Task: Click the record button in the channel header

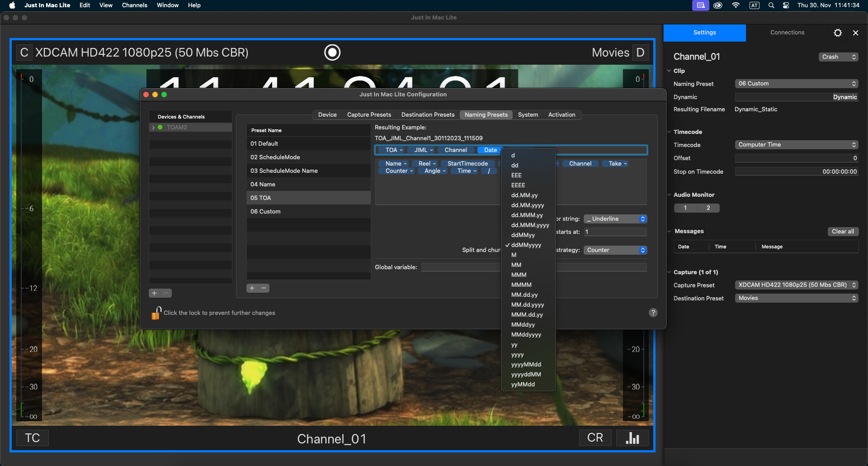Action: (332, 52)
